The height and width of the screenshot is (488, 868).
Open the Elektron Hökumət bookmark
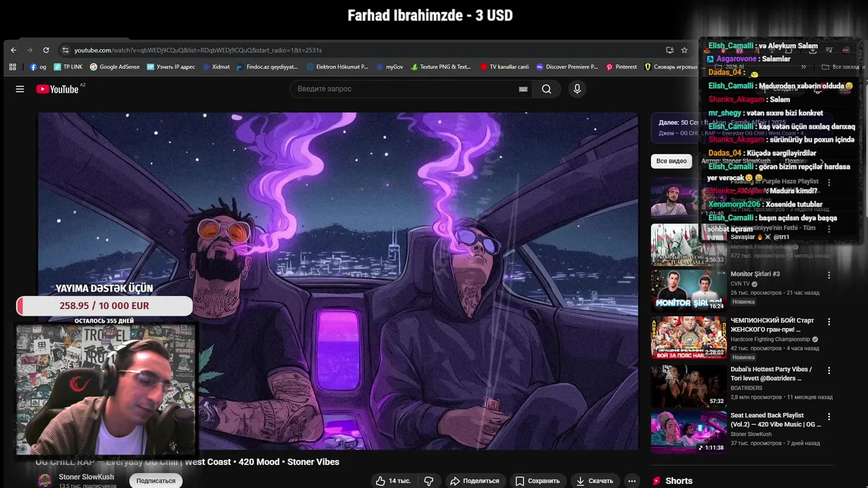[338, 67]
